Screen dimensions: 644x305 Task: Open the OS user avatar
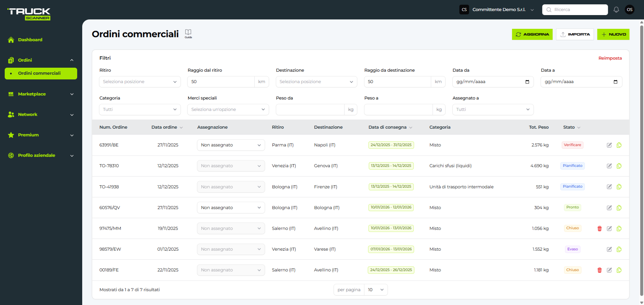630,10
